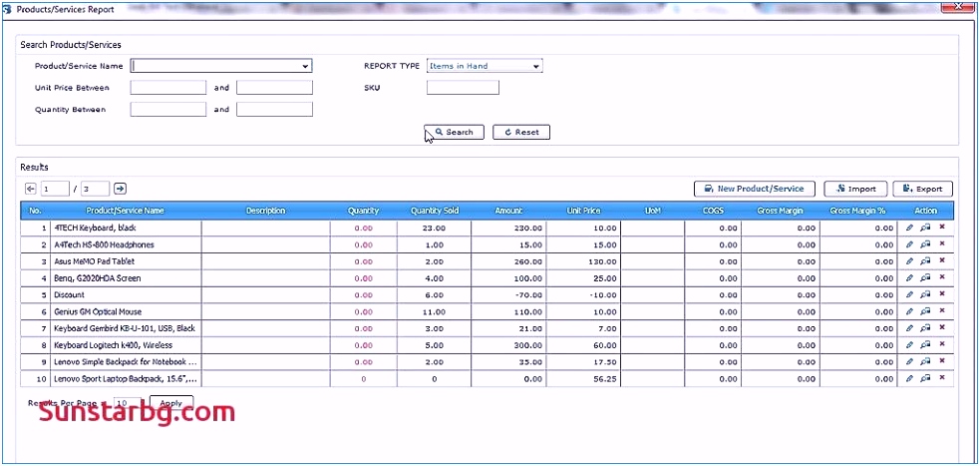Delete the Lenovo Sport Laptop Backpack row
Viewport: 980px width, 466px height.
click(x=942, y=378)
